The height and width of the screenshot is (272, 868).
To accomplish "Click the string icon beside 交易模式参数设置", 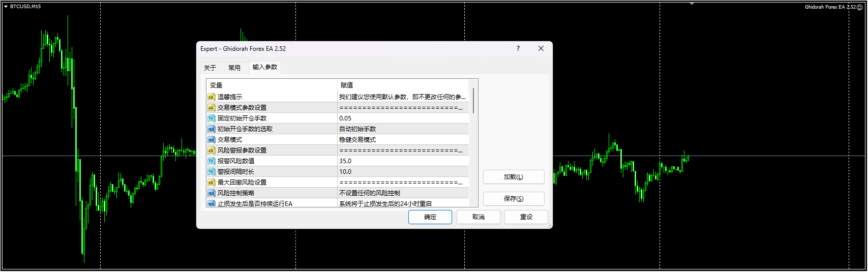I will coord(211,107).
